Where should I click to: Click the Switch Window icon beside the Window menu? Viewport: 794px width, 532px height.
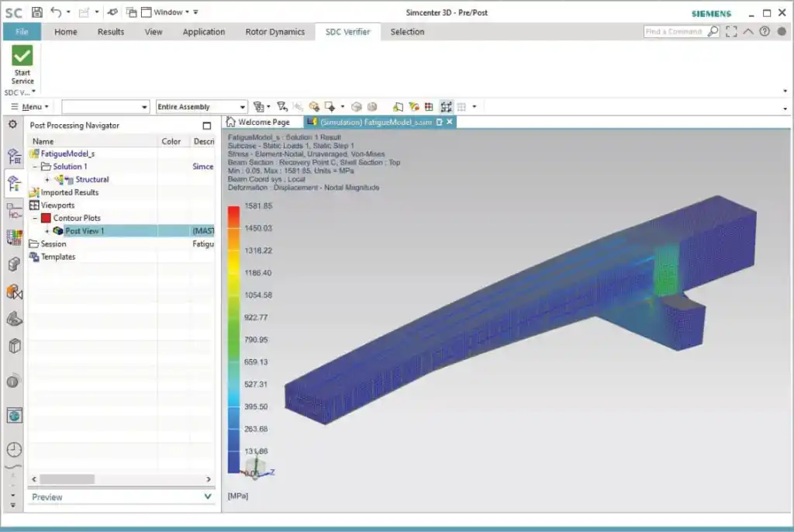(131, 12)
